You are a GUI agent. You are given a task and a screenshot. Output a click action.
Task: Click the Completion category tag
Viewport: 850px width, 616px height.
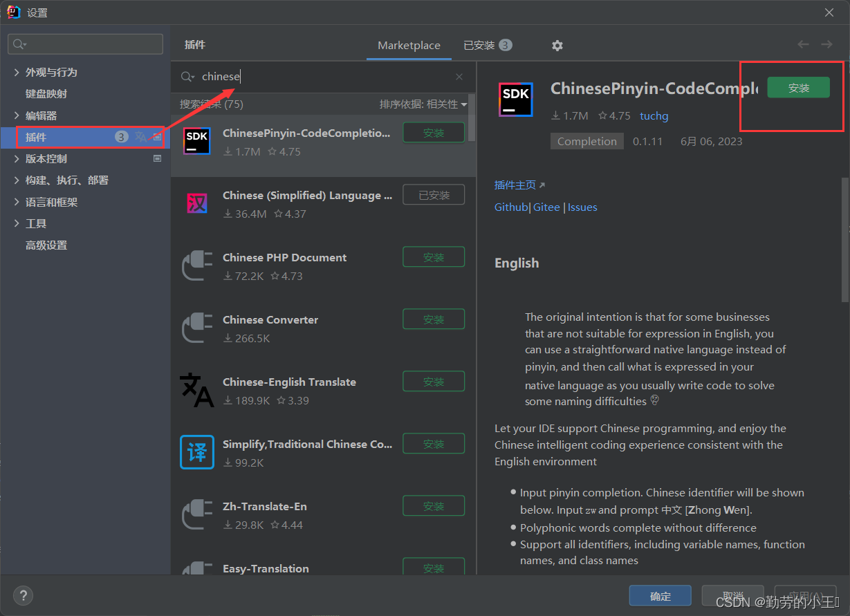[x=587, y=141]
